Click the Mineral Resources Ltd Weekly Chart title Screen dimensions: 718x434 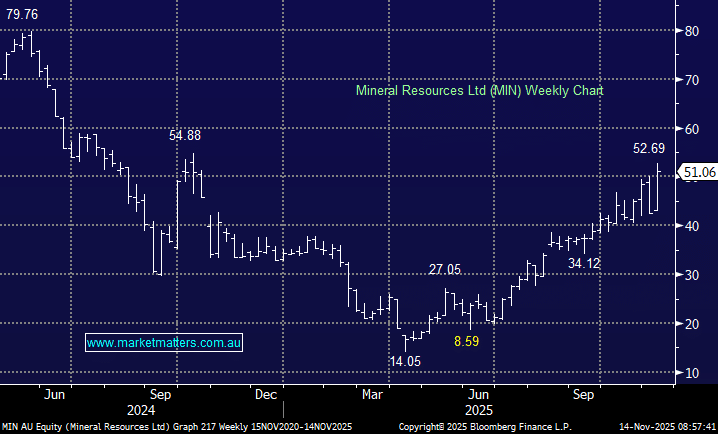(479, 91)
